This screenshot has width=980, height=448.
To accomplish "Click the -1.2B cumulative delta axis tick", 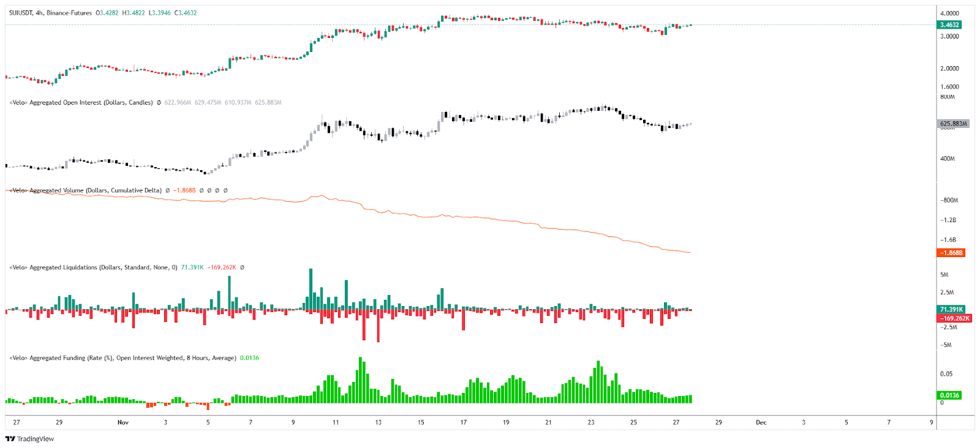I will point(948,220).
